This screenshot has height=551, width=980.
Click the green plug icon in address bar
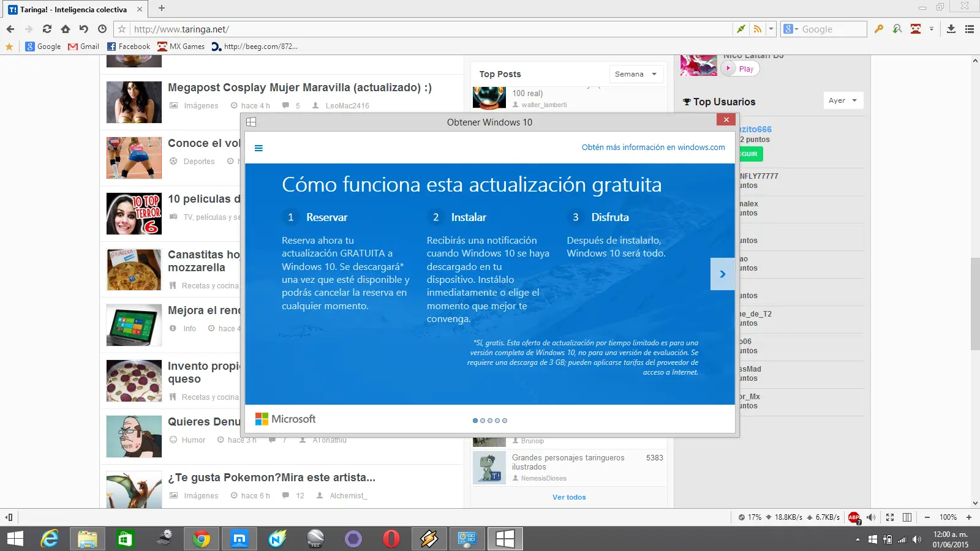click(x=741, y=29)
